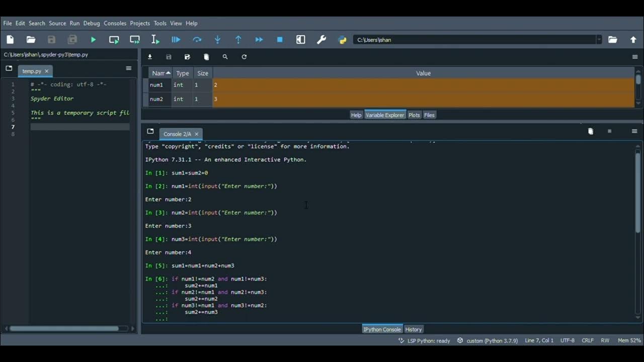Run file with the green play icon
Image resolution: width=644 pixels, height=362 pixels.
tap(93, 40)
